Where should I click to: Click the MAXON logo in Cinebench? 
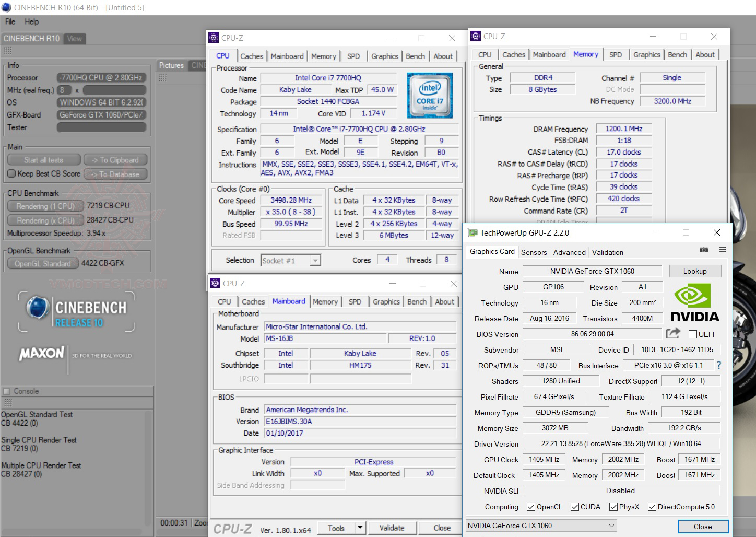pos(42,354)
